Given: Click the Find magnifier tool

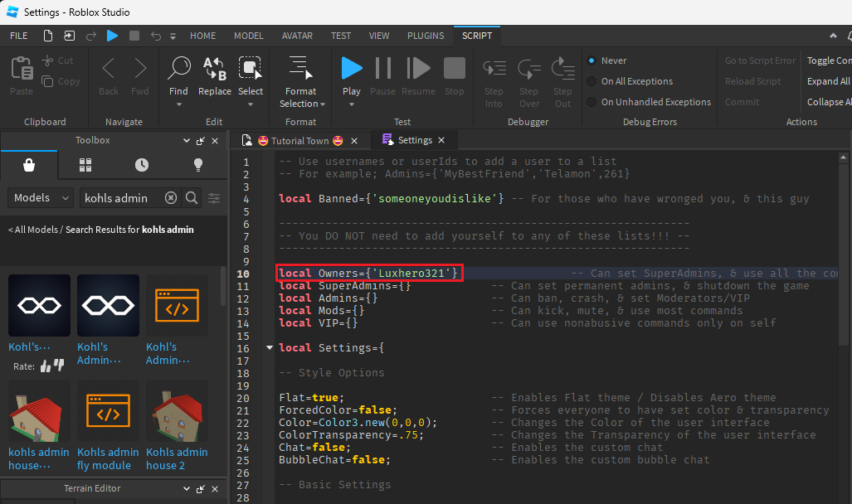Looking at the screenshot, I should click(x=178, y=76).
